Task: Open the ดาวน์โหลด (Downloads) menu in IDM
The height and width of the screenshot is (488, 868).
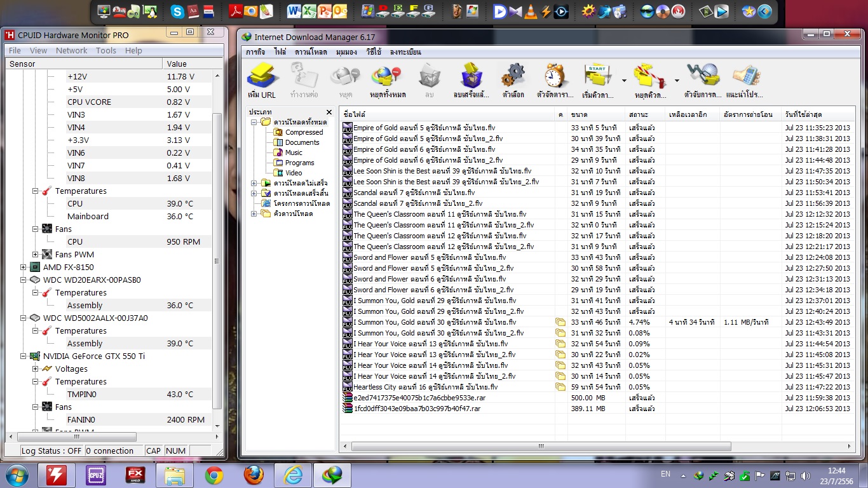Action: tap(311, 52)
